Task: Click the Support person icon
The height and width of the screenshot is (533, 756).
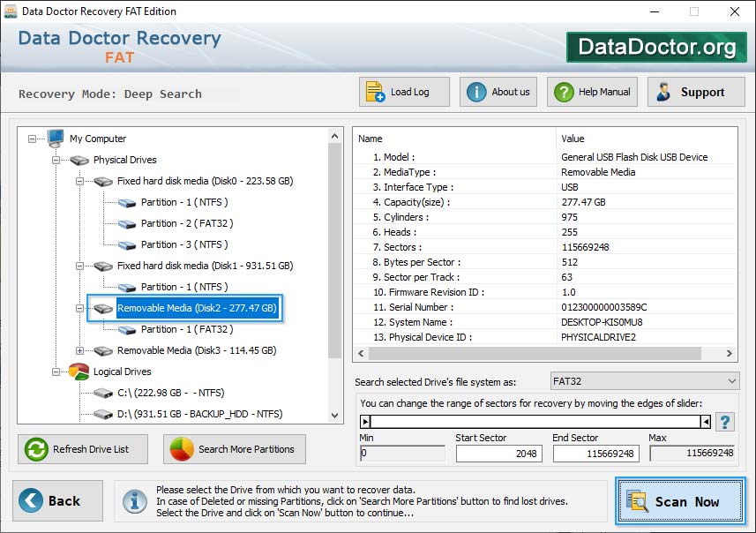Action: tap(663, 92)
